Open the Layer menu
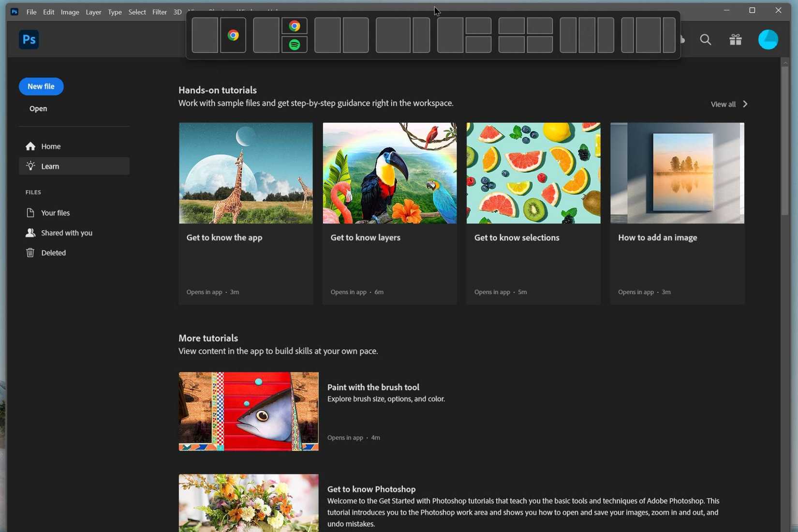 [x=93, y=12]
